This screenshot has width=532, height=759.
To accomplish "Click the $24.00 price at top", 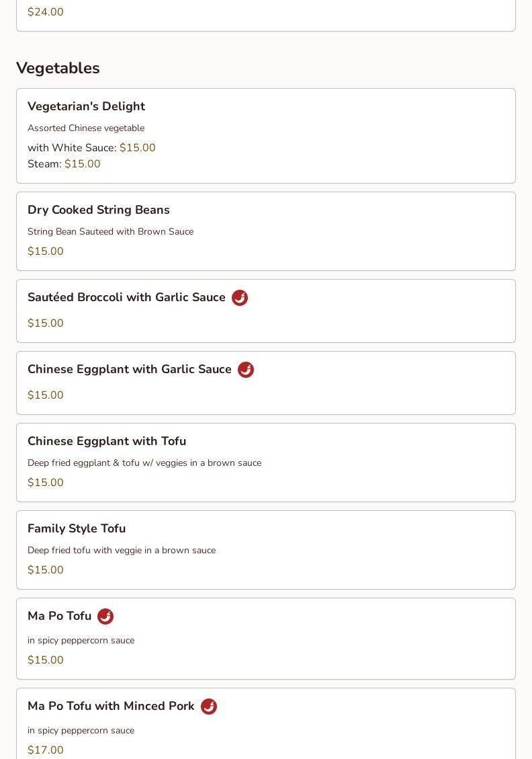I will [x=46, y=12].
